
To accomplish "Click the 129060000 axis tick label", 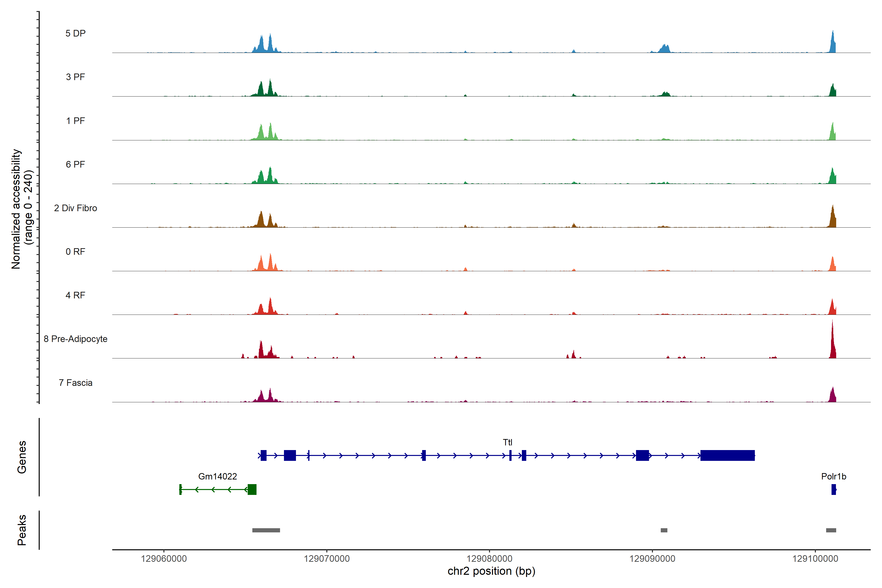I will pyautogui.click(x=163, y=559).
